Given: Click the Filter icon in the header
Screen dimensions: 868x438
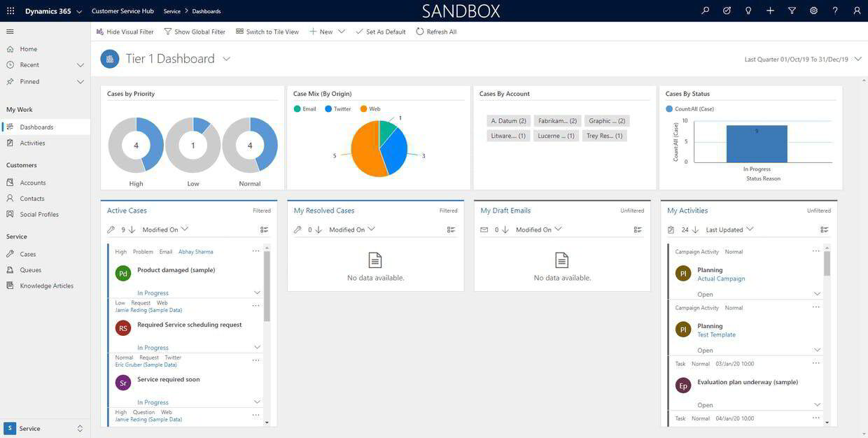Looking at the screenshot, I should pyautogui.click(x=791, y=10).
